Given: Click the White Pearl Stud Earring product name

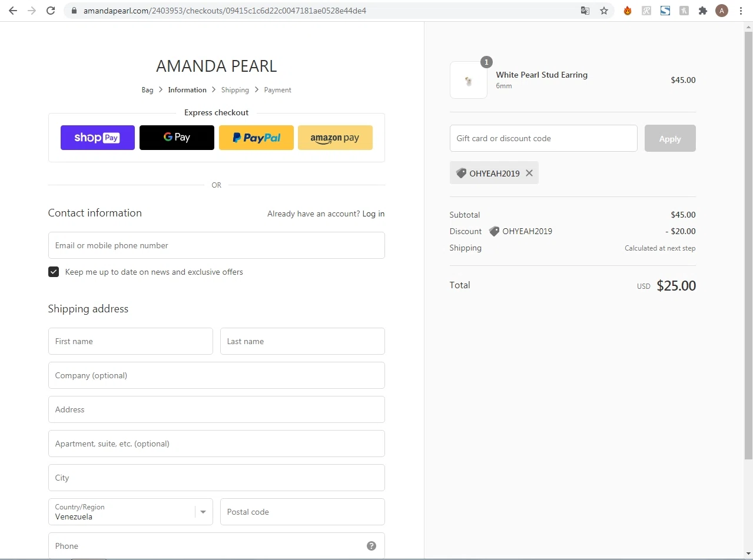Looking at the screenshot, I should tap(542, 75).
